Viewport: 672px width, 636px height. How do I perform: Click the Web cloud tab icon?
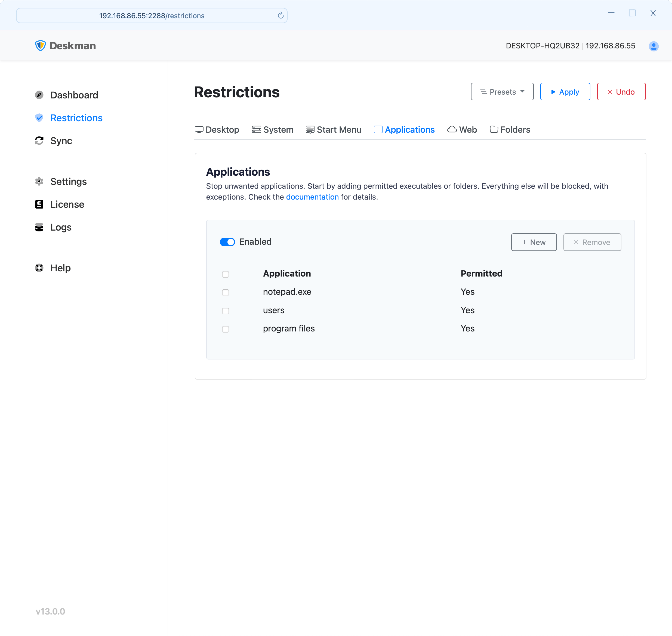452,129
